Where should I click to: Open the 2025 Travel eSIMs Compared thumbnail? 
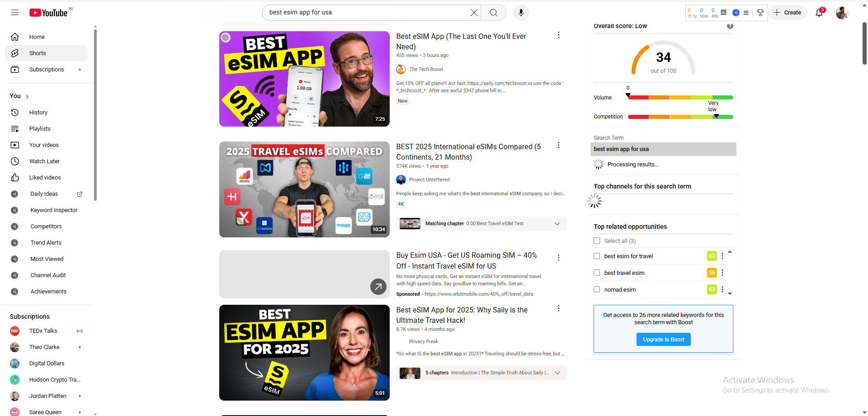(304, 189)
